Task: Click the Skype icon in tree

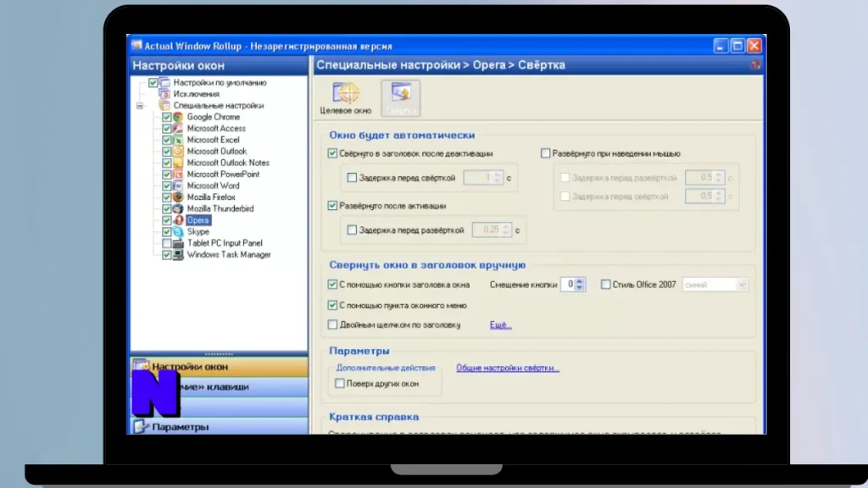Action: (178, 232)
